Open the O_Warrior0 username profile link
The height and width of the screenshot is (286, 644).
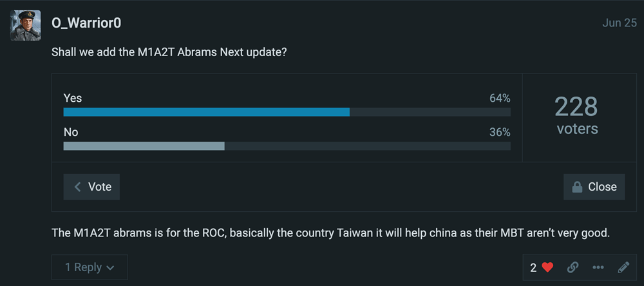[x=86, y=23]
